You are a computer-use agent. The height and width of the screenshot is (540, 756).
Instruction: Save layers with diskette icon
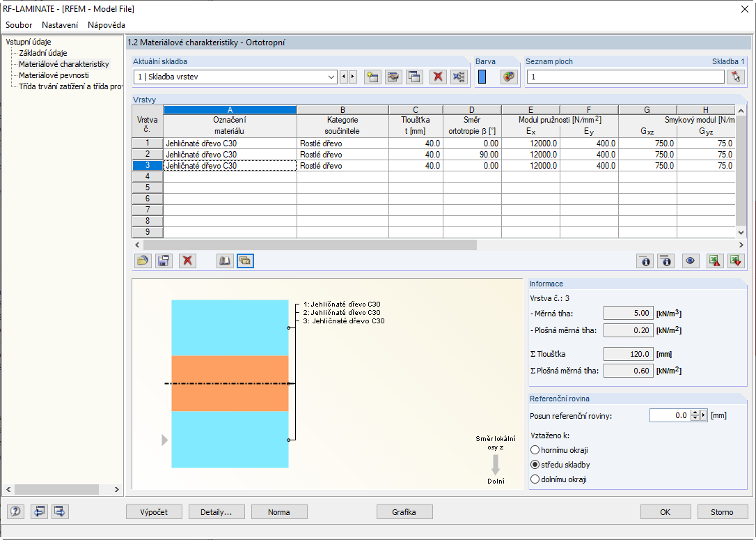click(x=164, y=261)
